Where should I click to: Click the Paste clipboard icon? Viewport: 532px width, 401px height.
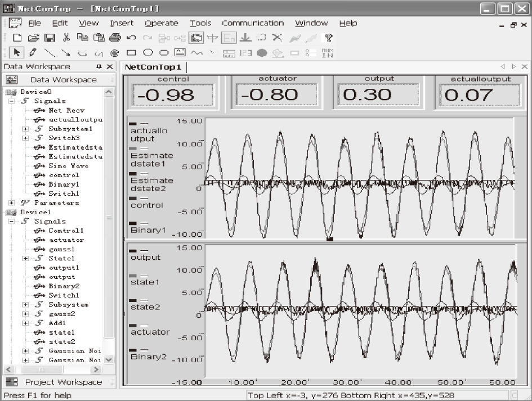click(99, 37)
